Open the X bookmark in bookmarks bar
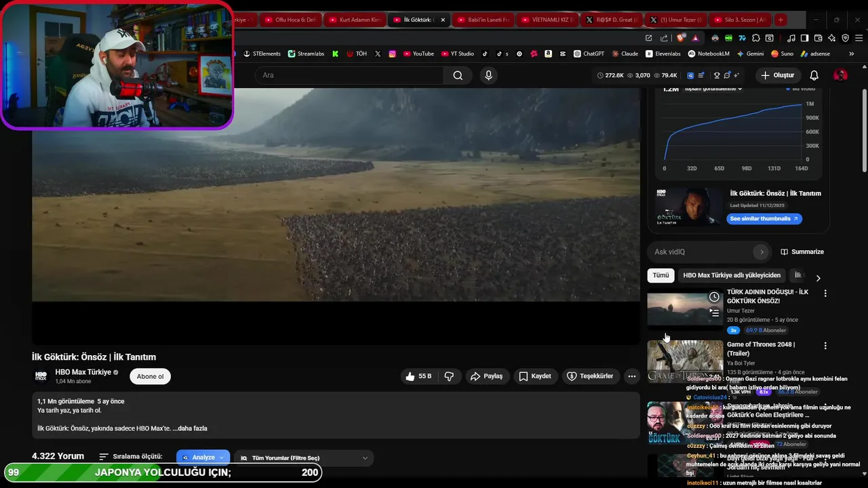The height and width of the screenshot is (488, 868). click(x=378, y=54)
